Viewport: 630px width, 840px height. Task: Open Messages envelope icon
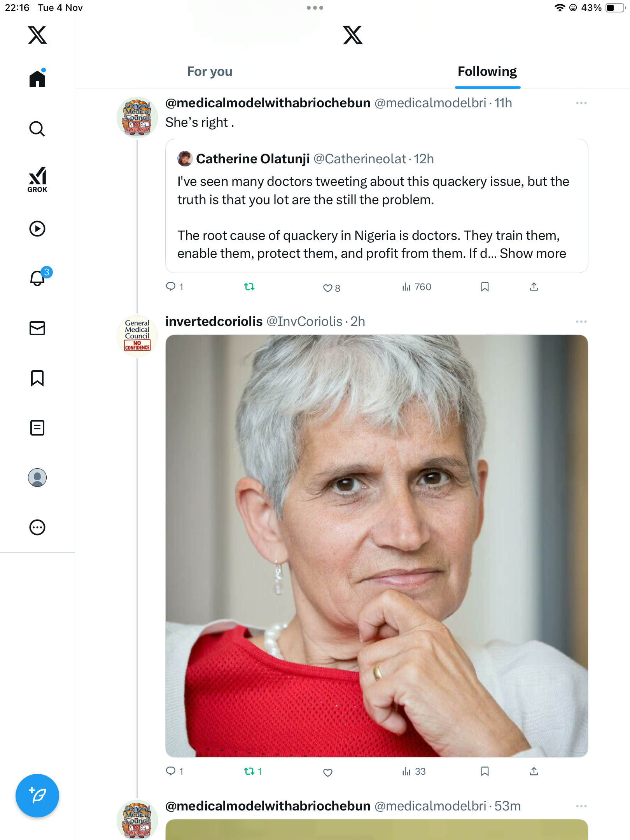tap(37, 328)
